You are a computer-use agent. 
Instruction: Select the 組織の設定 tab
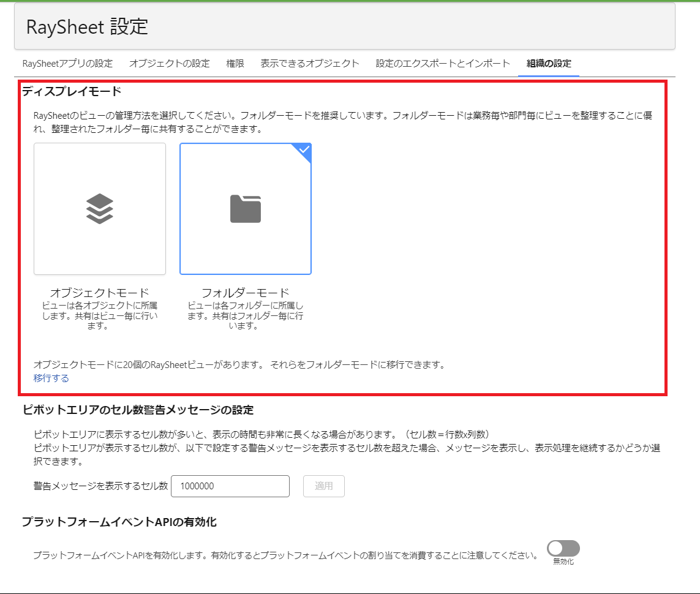[549, 63]
